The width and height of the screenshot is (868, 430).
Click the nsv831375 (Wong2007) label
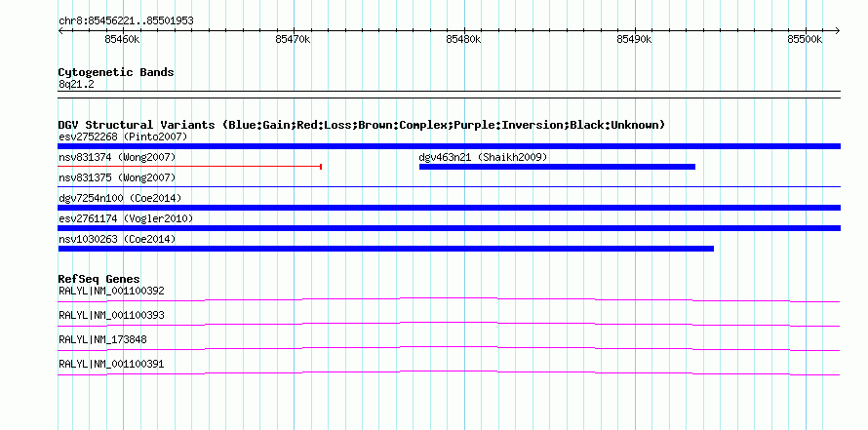(x=117, y=177)
